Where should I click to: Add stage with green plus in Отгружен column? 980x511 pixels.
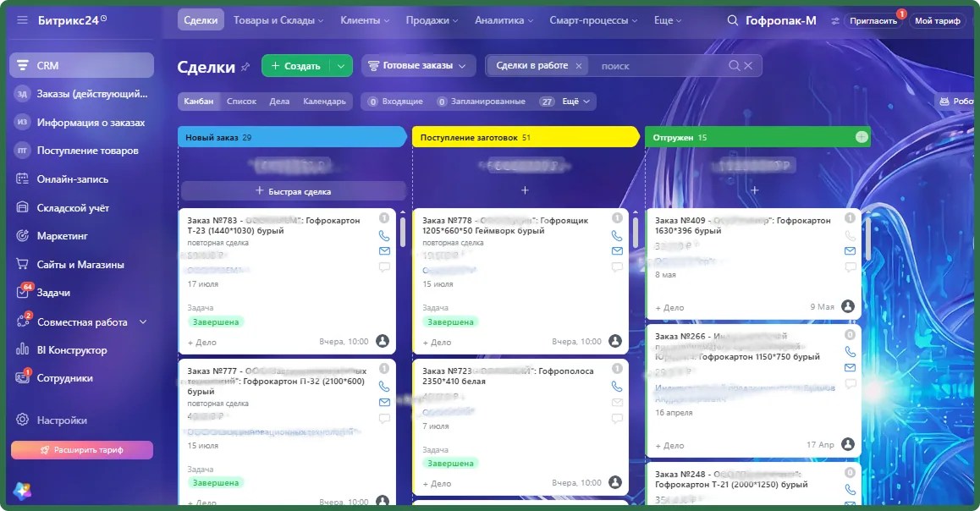point(862,137)
